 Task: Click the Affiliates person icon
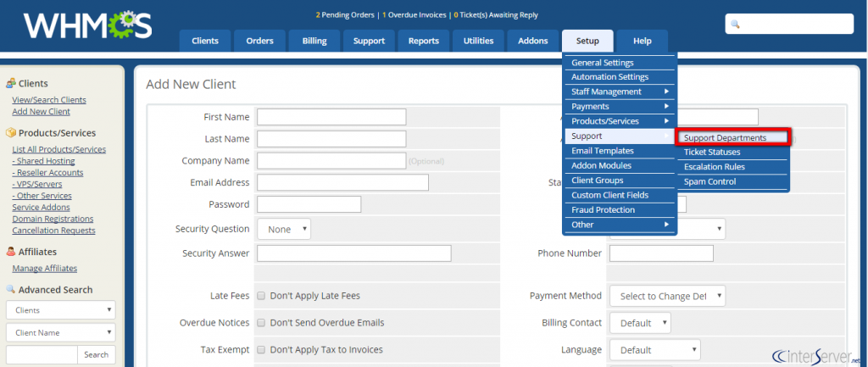coord(10,252)
